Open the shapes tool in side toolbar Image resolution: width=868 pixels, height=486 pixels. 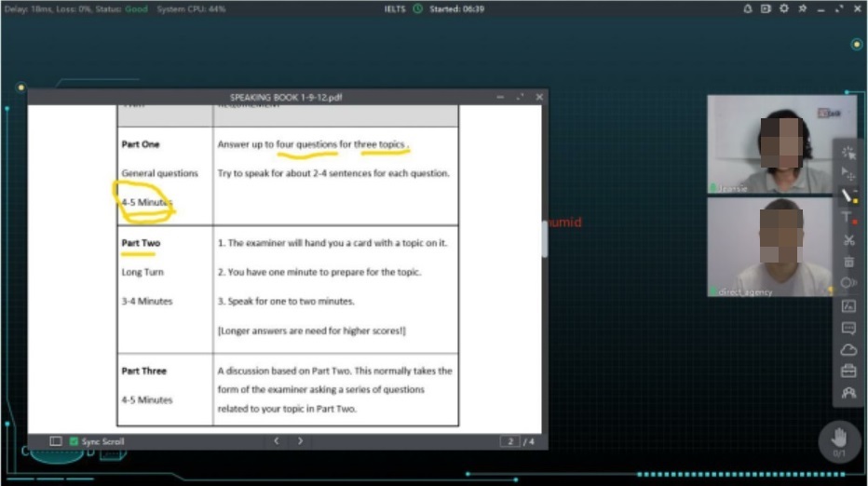click(x=848, y=283)
